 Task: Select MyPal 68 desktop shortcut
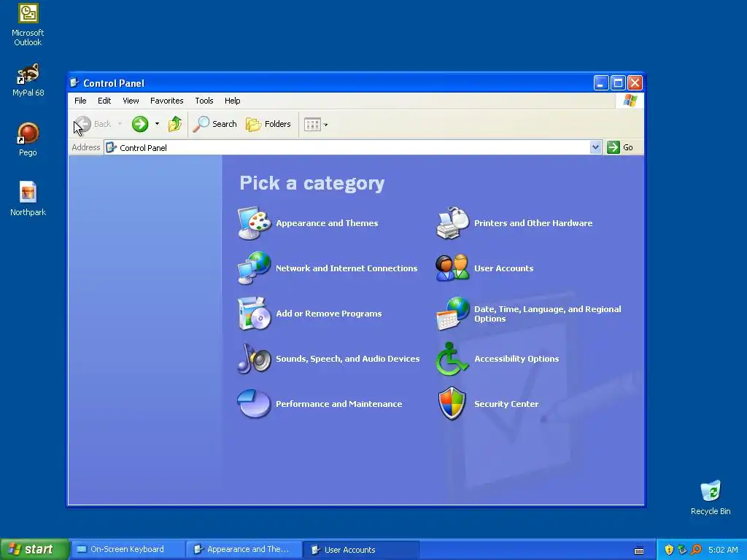(28, 80)
